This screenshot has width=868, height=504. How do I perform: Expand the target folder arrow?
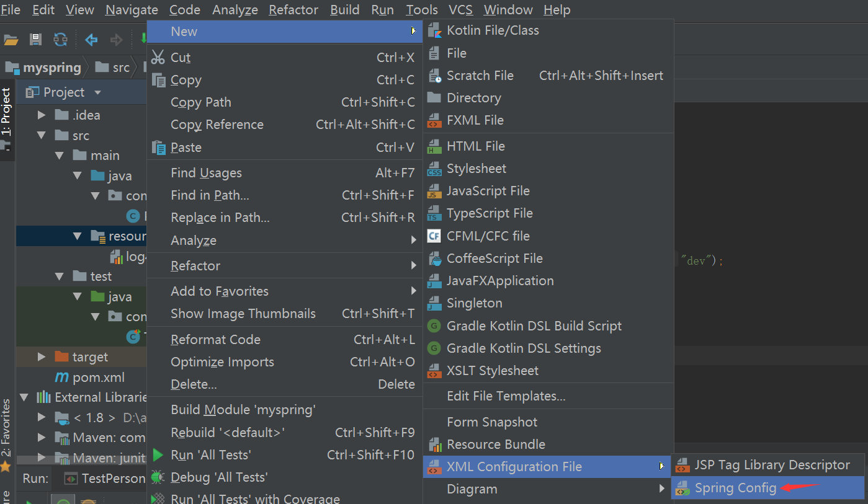pyautogui.click(x=42, y=357)
